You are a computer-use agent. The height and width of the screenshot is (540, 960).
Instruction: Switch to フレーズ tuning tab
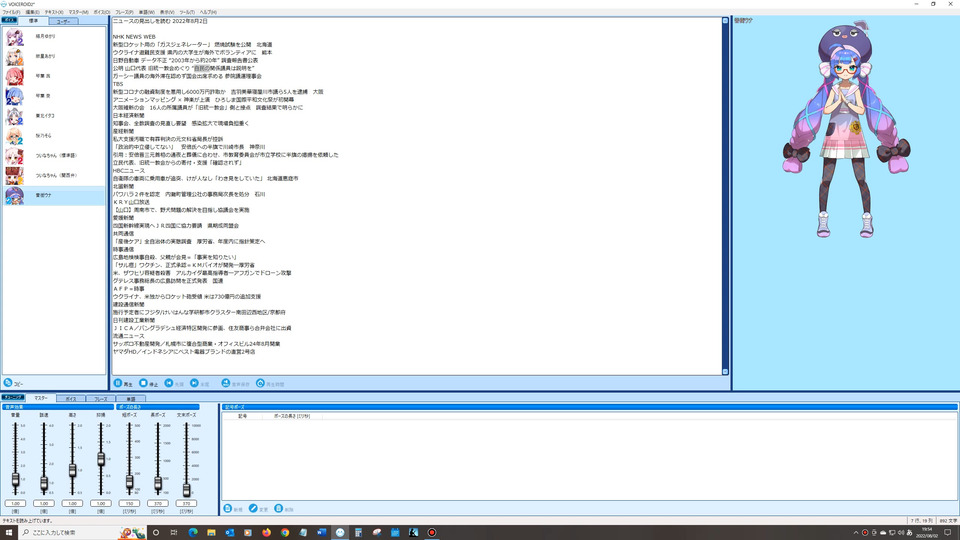[x=100, y=399]
